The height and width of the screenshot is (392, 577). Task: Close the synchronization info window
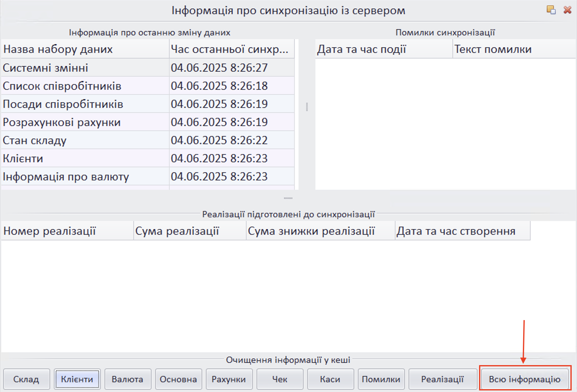567,10
